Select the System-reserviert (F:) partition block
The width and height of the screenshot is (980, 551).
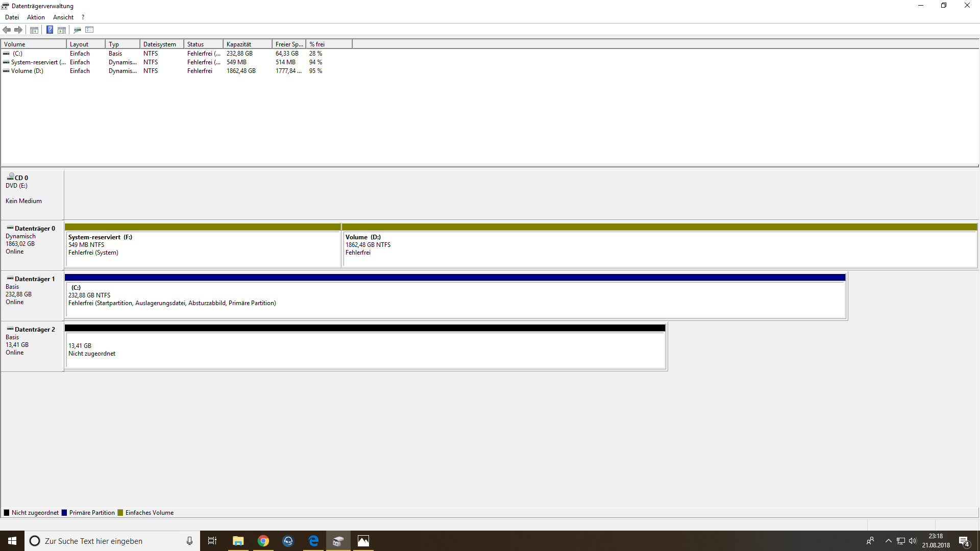[202, 248]
